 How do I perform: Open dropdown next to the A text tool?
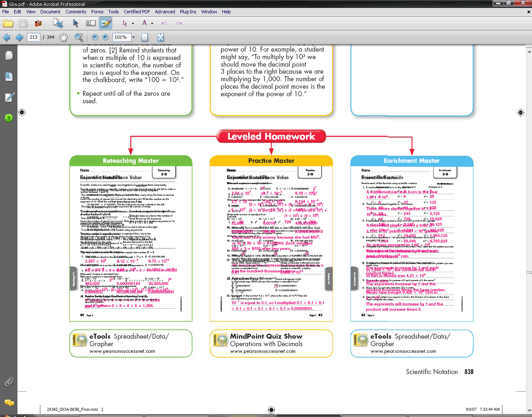[x=152, y=23]
